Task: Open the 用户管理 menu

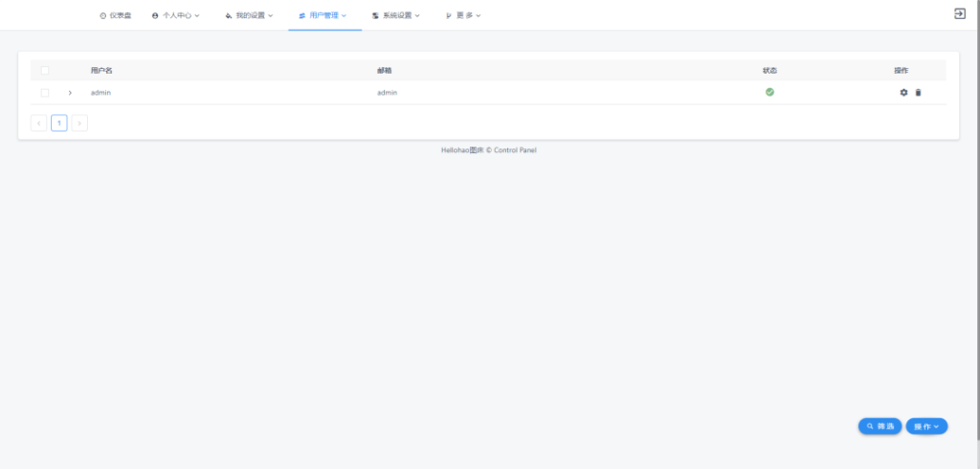Action: coord(323,16)
